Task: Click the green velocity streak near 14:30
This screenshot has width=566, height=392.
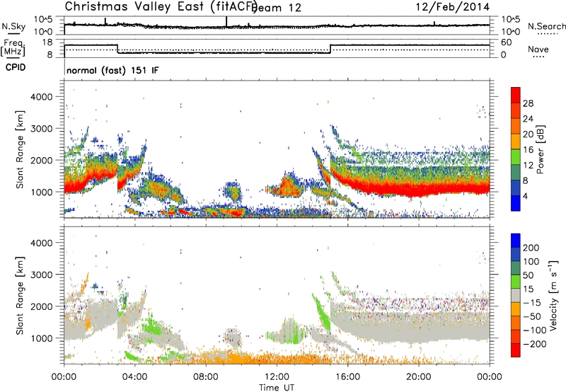Action: pos(321,312)
